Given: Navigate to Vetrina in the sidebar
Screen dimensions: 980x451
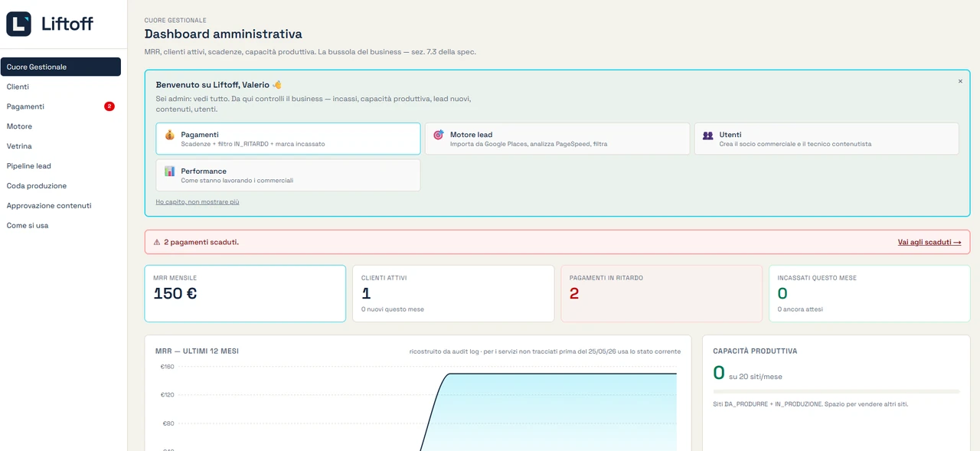Looking at the screenshot, I should [x=60, y=146].
